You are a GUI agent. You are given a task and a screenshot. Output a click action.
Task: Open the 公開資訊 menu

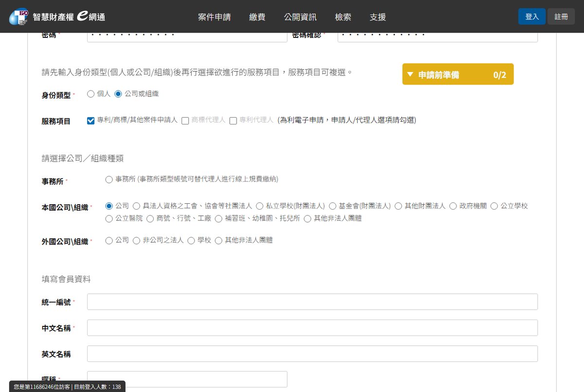(x=300, y=17)
